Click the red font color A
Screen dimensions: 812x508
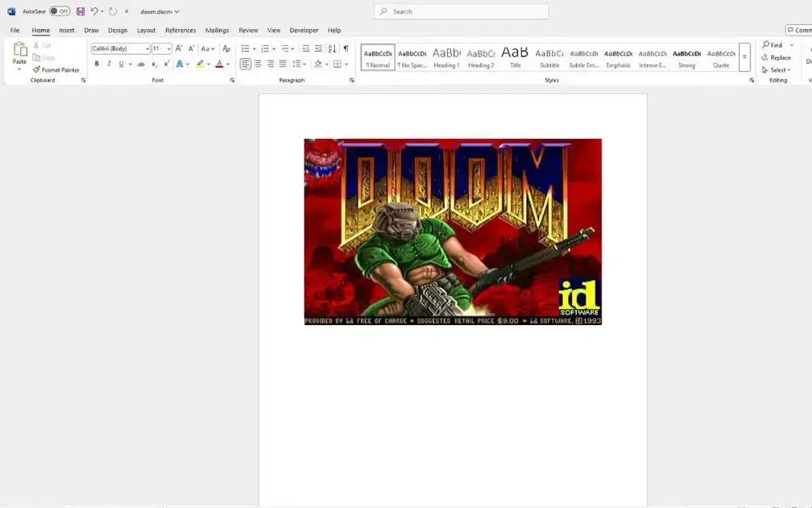coord(219,65)
